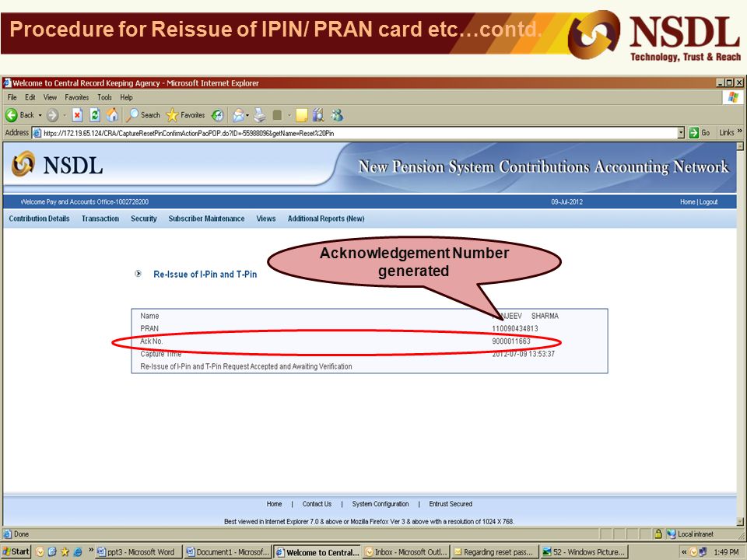
Task: Open the Search pane in toolbar
Action: 143,115
